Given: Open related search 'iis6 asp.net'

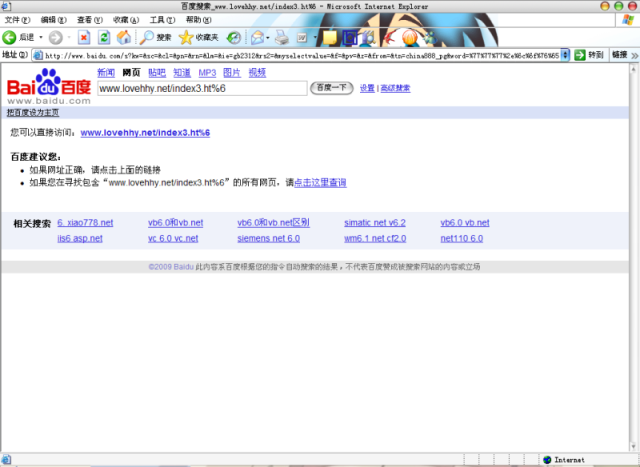Looking at the screenshot, I should (x=80, y=238).
